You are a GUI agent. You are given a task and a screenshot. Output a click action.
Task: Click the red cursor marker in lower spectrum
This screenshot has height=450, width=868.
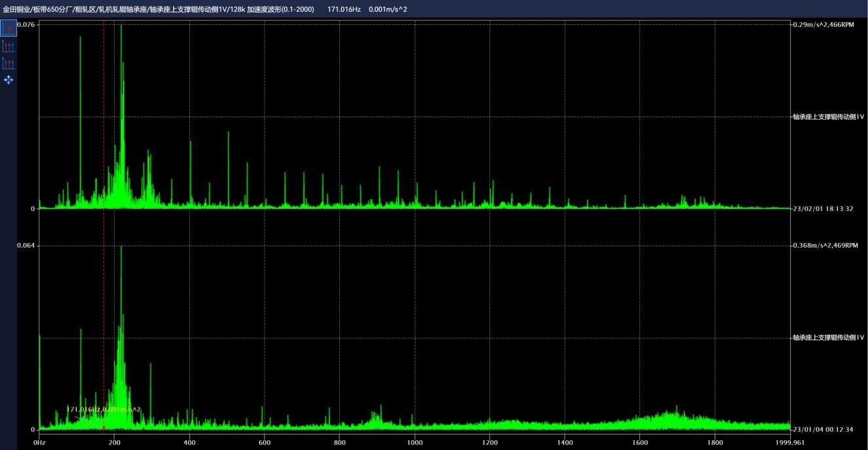coord(104,428)
